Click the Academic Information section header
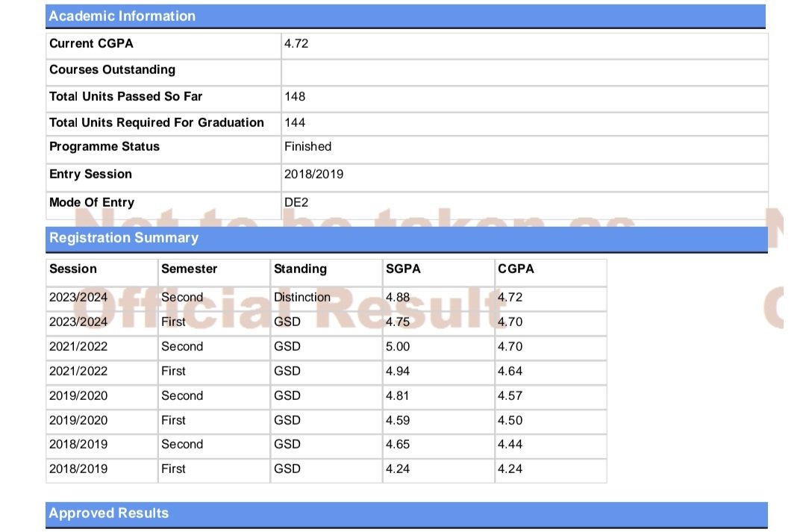The height and width of the screenshot is (532, 806). [x=405, y=16]
